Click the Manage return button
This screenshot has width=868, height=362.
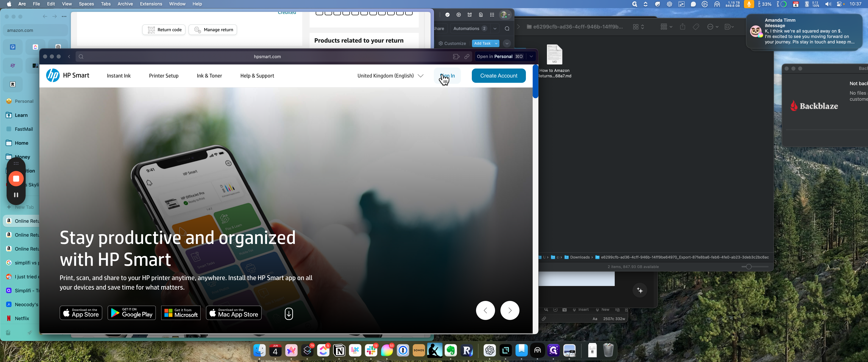click(213, 30)
